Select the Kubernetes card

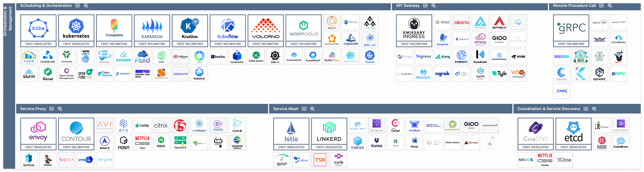coord(76,31)
